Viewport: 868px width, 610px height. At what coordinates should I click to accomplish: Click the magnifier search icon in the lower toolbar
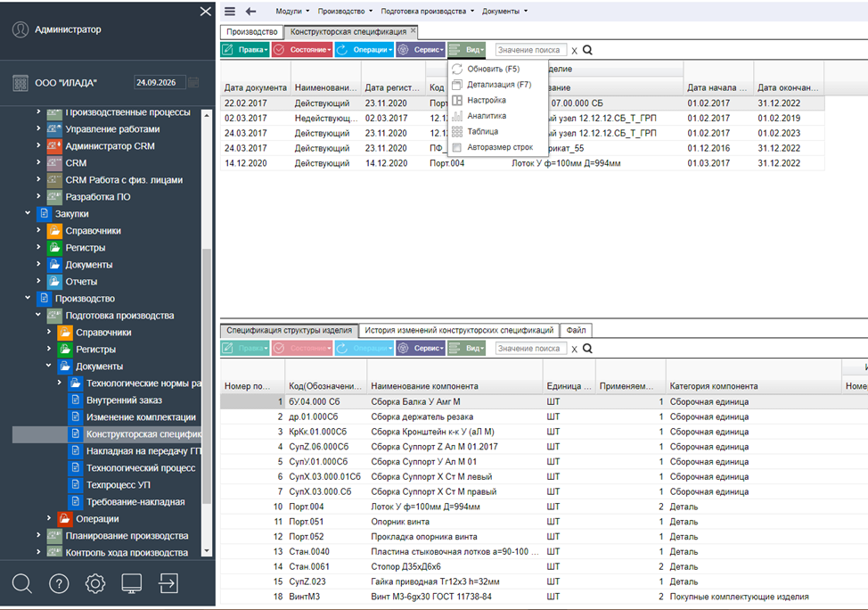click(x=588, y=349)
